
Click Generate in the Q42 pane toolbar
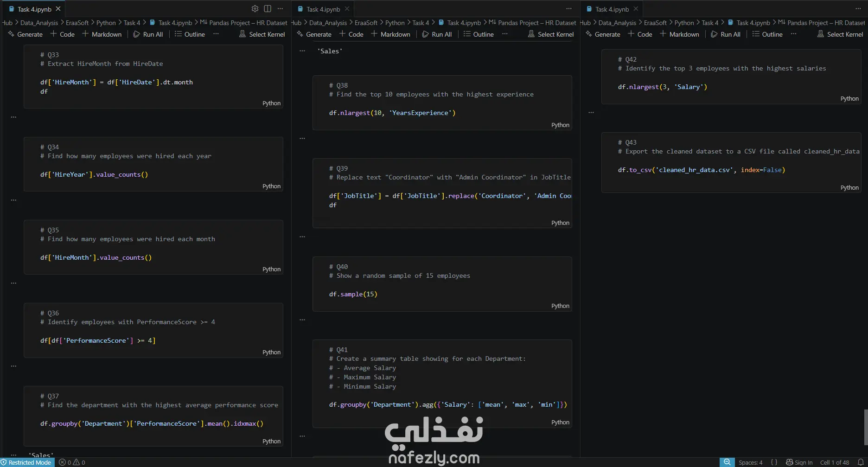pos(603,34)
